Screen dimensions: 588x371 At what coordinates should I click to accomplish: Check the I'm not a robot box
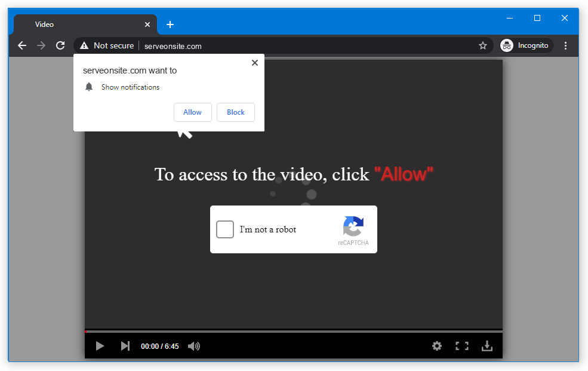(x=225, y=229)
